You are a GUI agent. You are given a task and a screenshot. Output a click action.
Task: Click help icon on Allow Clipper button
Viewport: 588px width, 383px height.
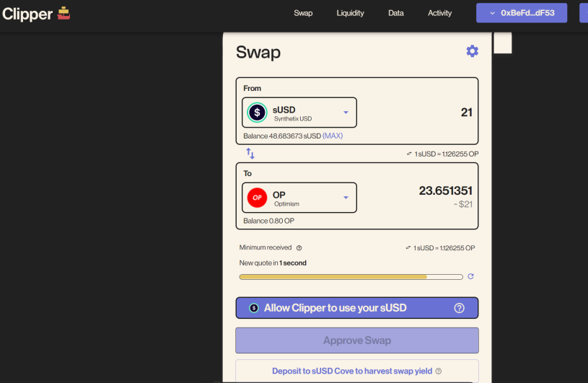pyautogui.click(x=459, y=308)
